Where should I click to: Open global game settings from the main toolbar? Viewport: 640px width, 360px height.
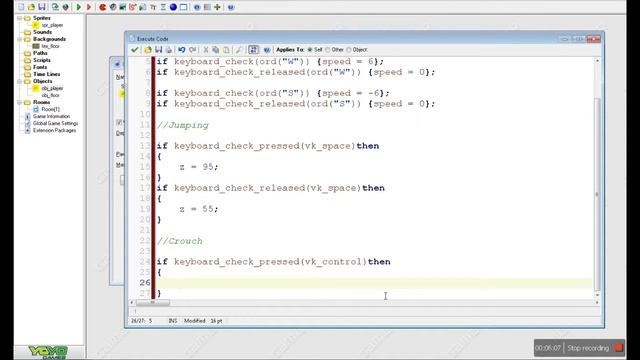(207, 7)
